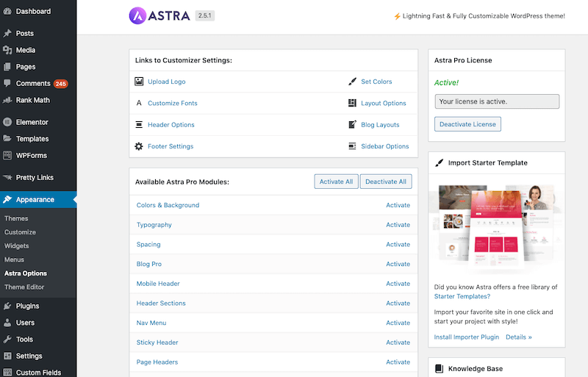Click the Astra logo icon

[x=137, y=15]
